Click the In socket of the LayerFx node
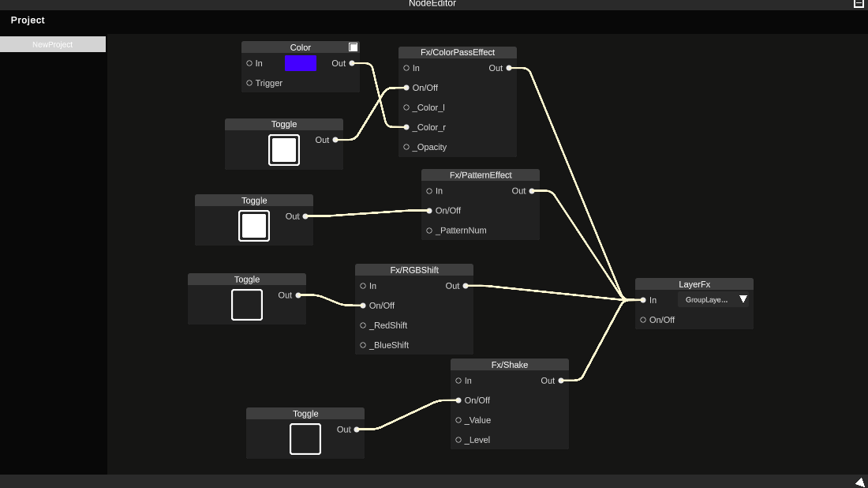Image resolution: width=868 pixels, height=488 pixels. (x=643, y=300)
